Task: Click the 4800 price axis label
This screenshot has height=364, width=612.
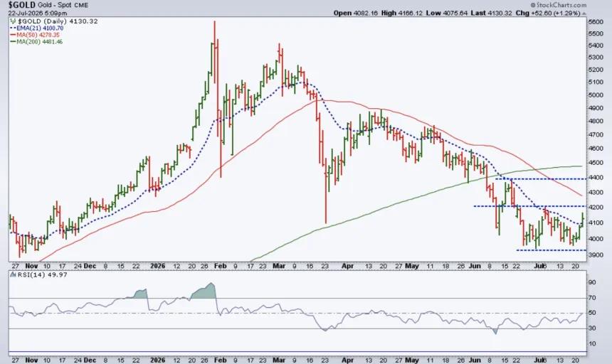Action: click(x=596, y=121)
